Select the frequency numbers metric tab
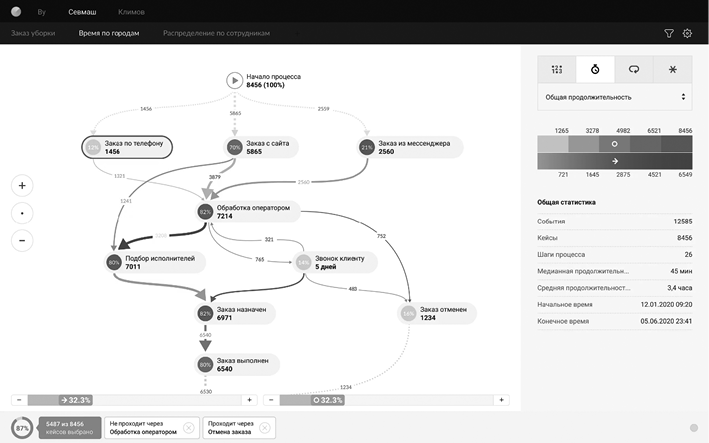Image resolution: width=709 pixels, height=443 pixels. point(557,69)
